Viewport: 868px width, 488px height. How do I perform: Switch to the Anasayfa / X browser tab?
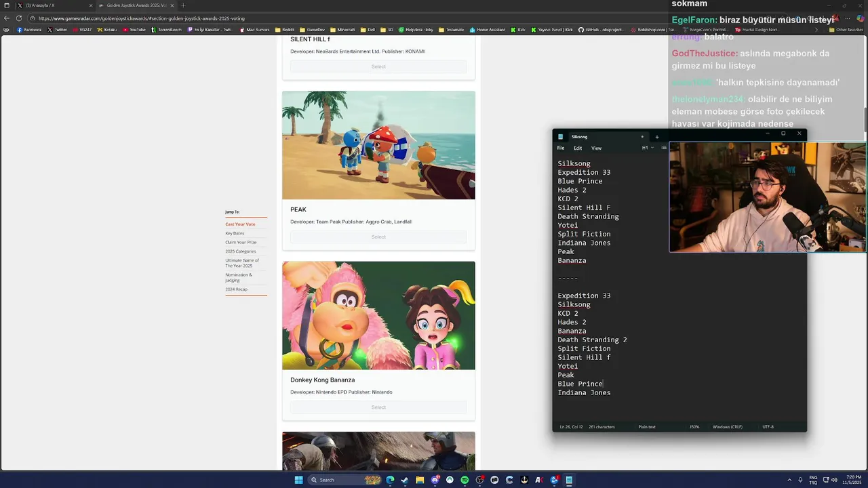[54, 5]
